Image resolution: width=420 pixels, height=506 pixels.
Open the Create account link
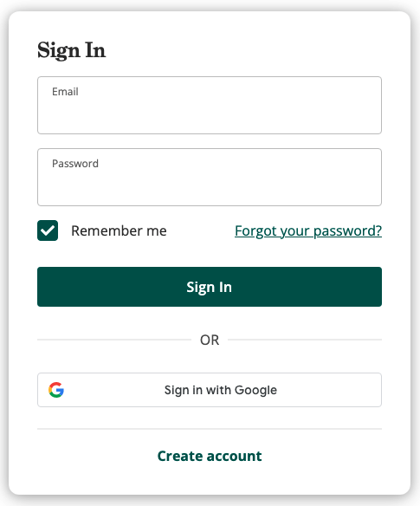[x=210, y=456]
